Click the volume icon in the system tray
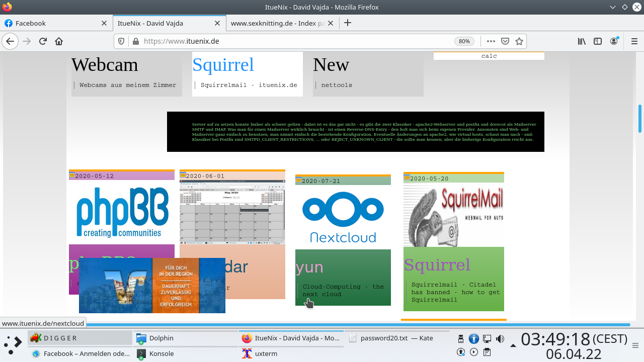 click(x=500, y=338)
